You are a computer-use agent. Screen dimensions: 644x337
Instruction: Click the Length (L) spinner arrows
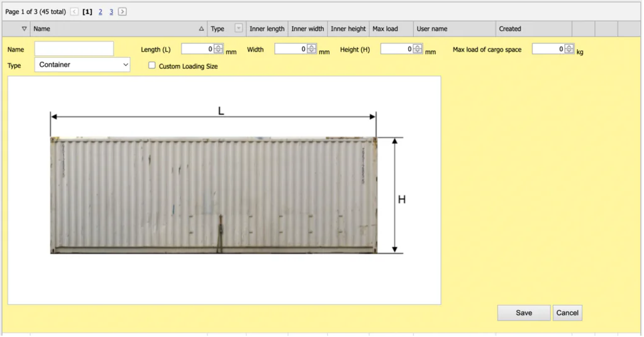218,49
